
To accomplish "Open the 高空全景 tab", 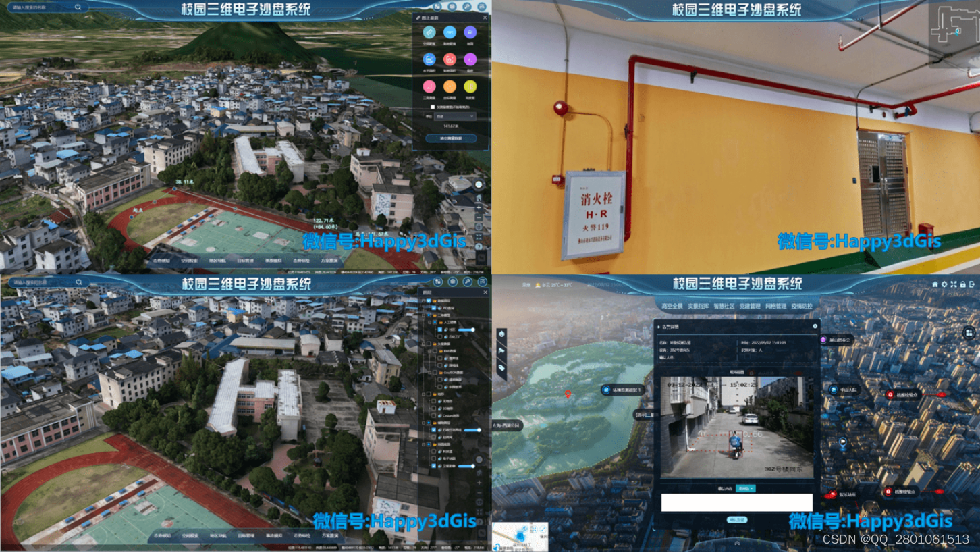I will click(672, 306).
